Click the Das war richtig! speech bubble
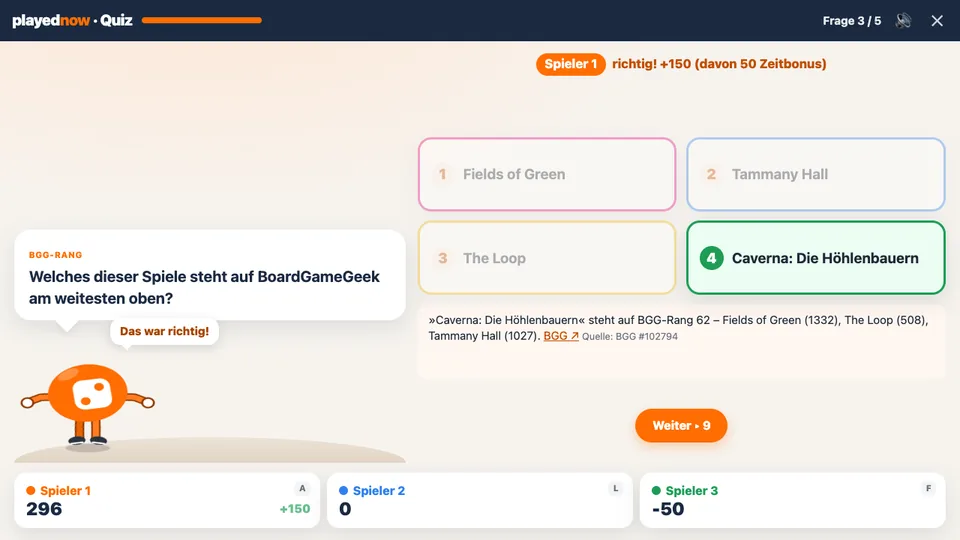960x540 pixels. pos(164,331)
